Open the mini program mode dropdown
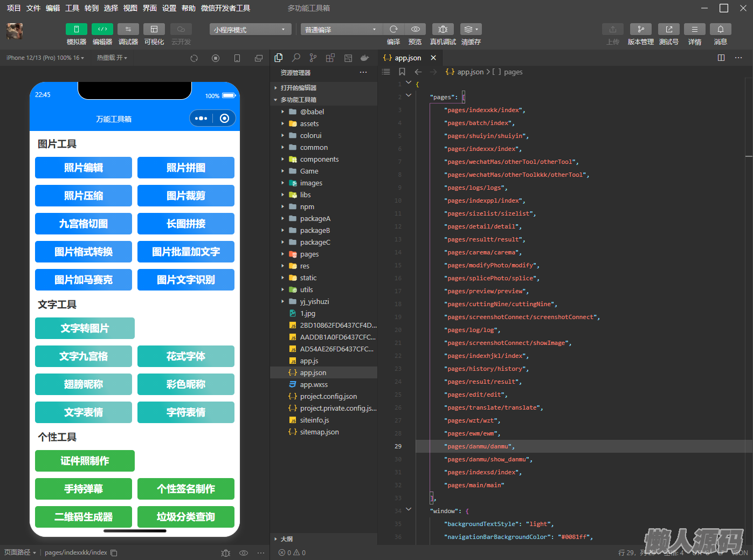This screenshot has height=560, width=753. click(x=250, y=30)
